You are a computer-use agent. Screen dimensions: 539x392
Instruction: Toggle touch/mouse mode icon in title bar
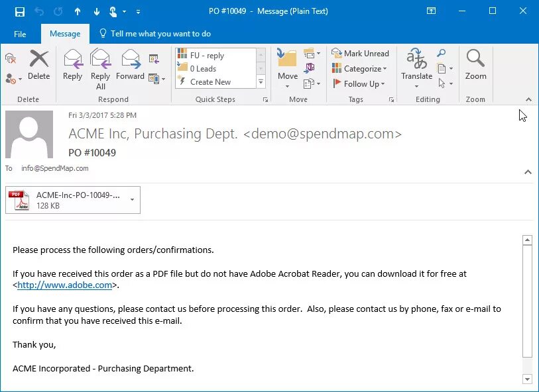tap(113, 12)
